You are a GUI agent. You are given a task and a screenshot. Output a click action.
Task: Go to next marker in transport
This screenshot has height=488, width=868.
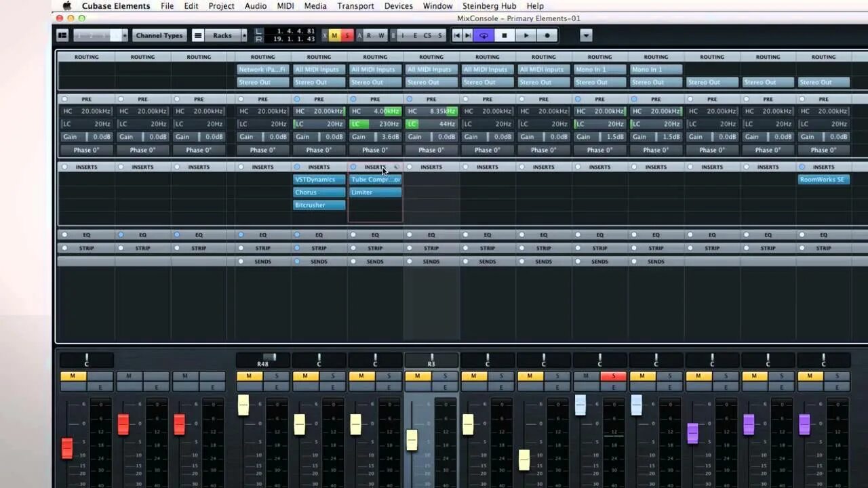468,35
